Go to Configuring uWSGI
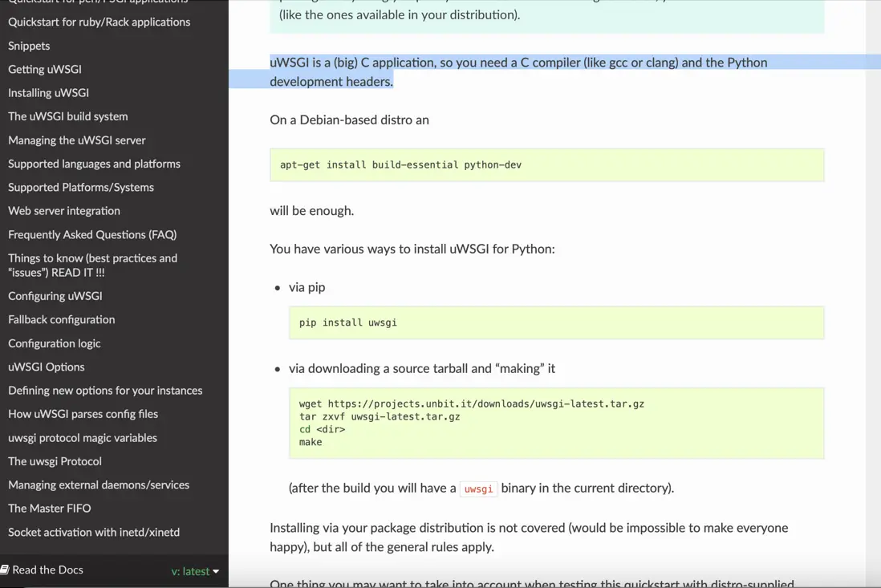The width and height of the screenshot is (881, 588). point(55,296)
